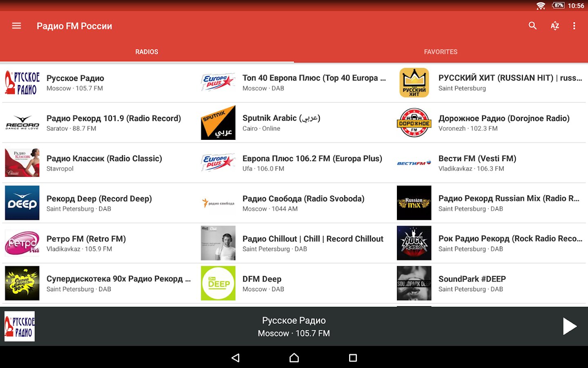Click the Radio Svoboda logo
Viewport: 588px width, 368px height.
click(218, 203)
